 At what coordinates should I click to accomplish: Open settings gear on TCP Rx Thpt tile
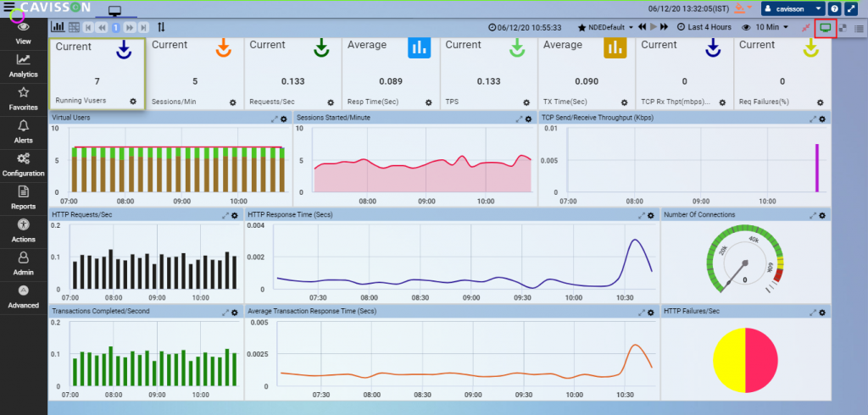click(722, 102)
